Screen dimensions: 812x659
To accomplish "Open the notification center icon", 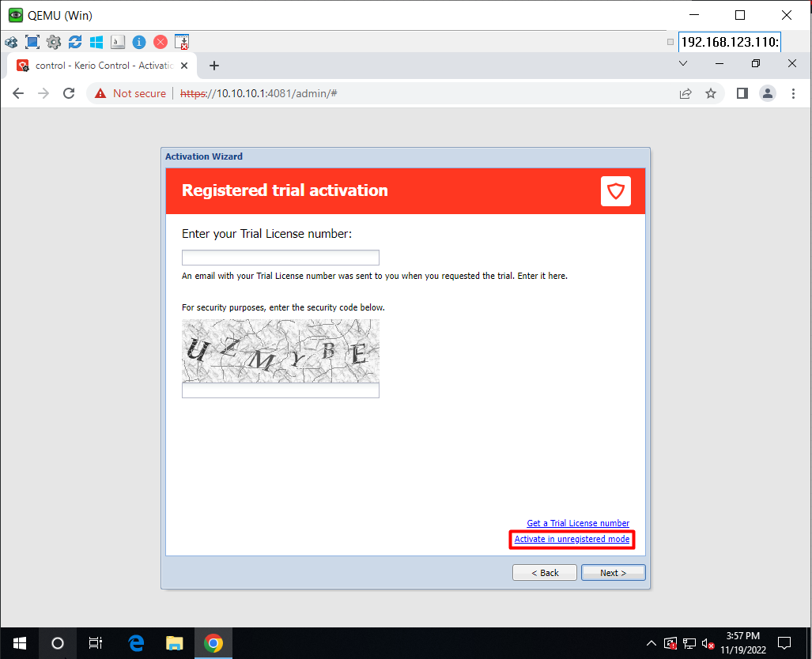I will 784,643.
